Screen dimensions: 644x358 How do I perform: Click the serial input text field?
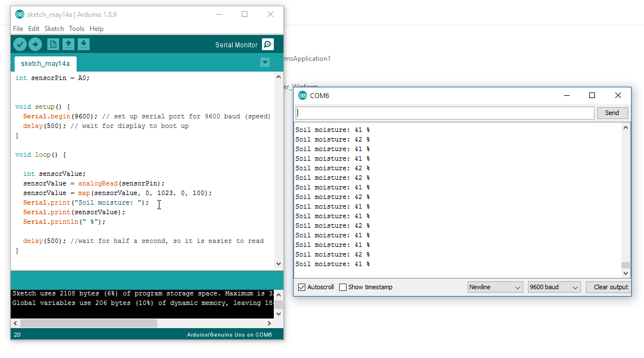click(x=445, y=113)
